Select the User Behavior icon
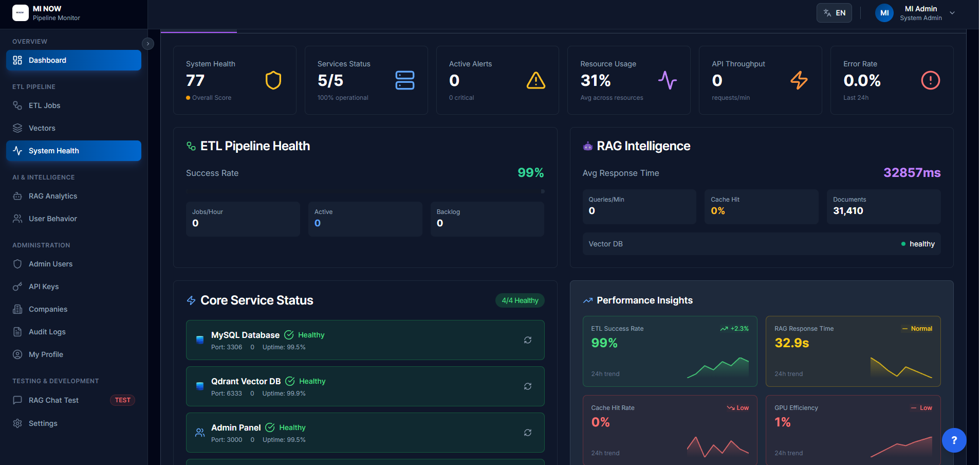The width and height of the screenshot is (980, 465). pyautogui.click(x=17, y=219)
